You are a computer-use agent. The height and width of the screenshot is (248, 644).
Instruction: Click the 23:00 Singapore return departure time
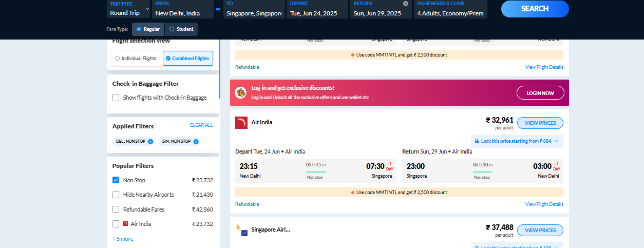click(415, 166)
